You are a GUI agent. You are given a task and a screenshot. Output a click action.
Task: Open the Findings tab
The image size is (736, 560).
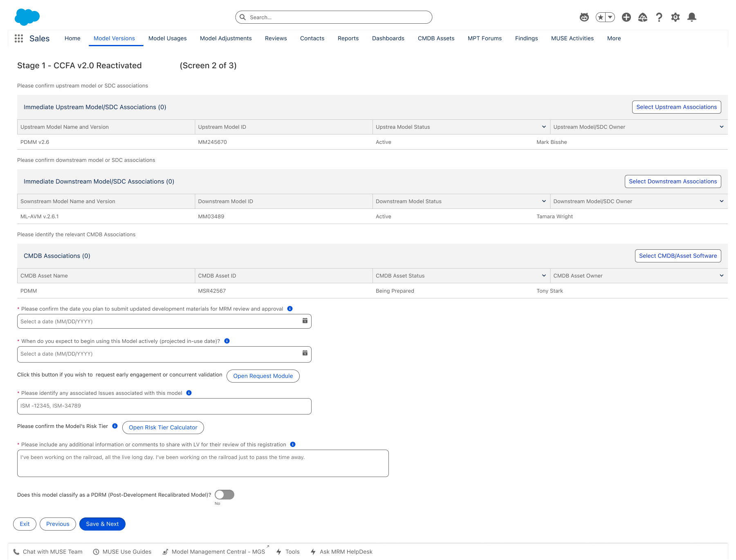[526, 38]
